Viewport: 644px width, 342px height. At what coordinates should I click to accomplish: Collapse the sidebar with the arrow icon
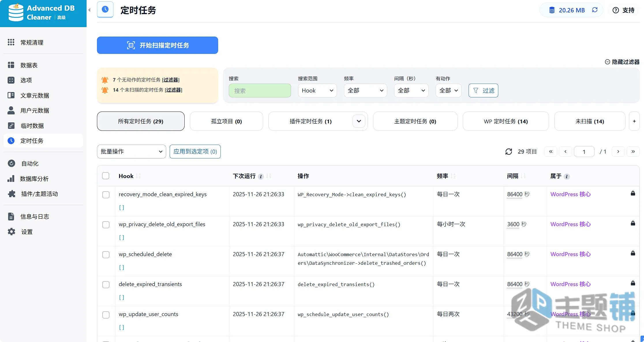(x=89, y=10)
